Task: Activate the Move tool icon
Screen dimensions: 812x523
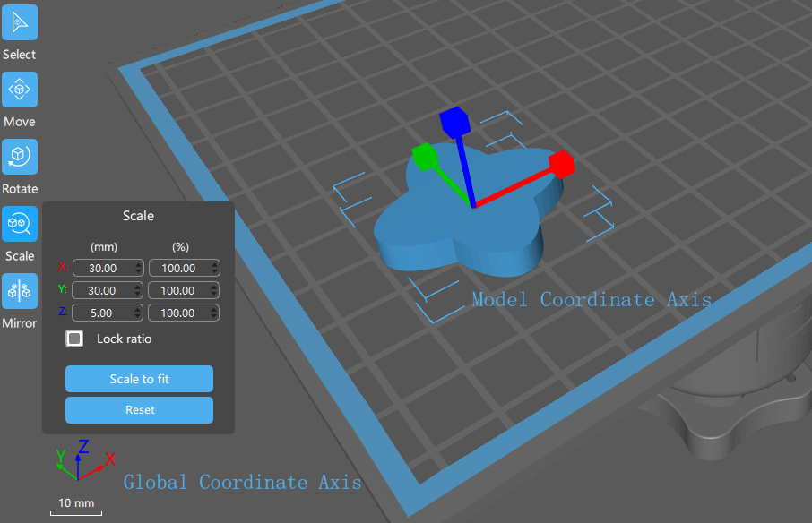Action: (x=20, y=90)
